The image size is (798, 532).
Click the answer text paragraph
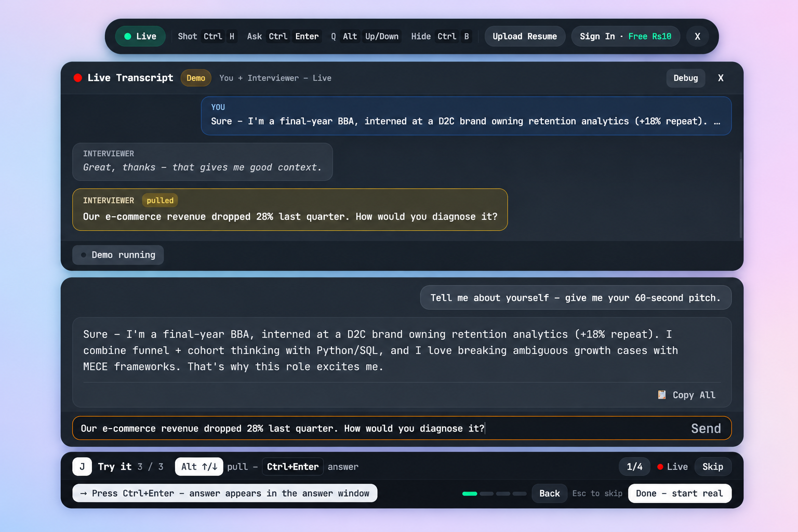[380, 350]
